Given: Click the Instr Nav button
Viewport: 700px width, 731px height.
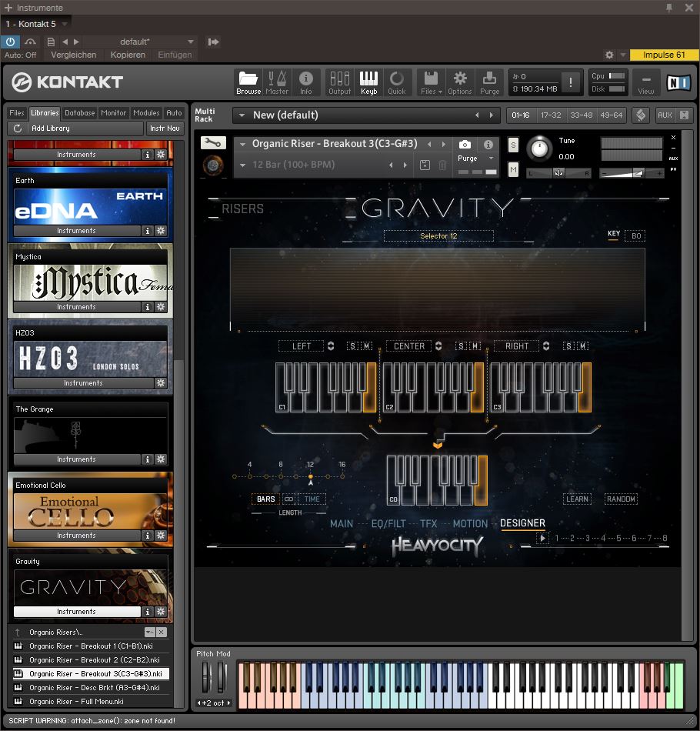Looking at the screenshot, I should (x=165, y=129).
